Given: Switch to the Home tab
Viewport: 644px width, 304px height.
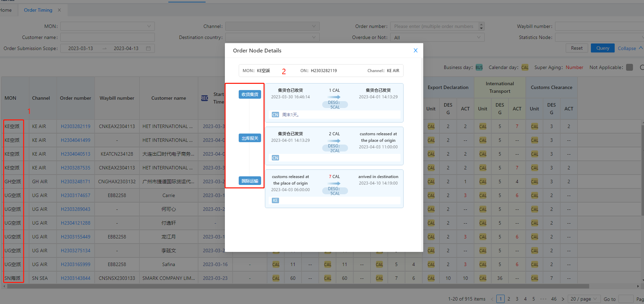Looking at the screenshot, I should pos(6,10).
